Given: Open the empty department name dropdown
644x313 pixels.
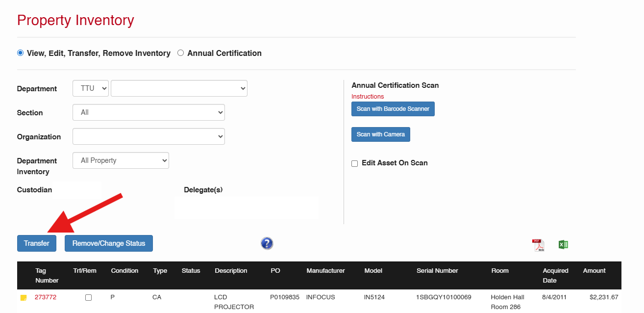Looking at the screenshot, I should pos(179,88).
